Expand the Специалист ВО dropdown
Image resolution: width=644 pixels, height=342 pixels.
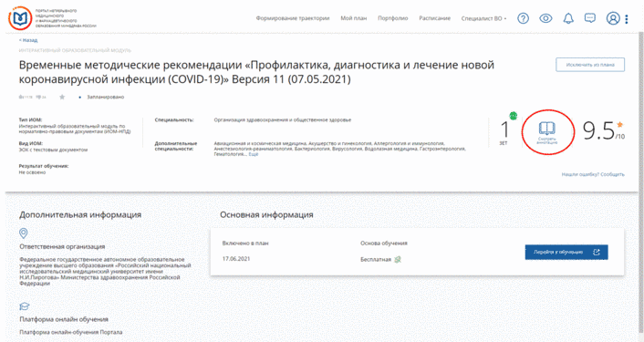pos(483,18)
